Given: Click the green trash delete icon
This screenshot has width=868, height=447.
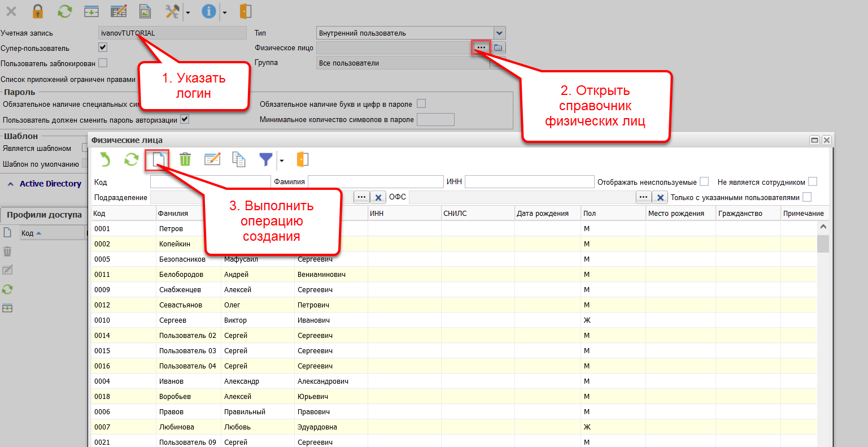Looking at the screenshot, I should click(185, 160).
